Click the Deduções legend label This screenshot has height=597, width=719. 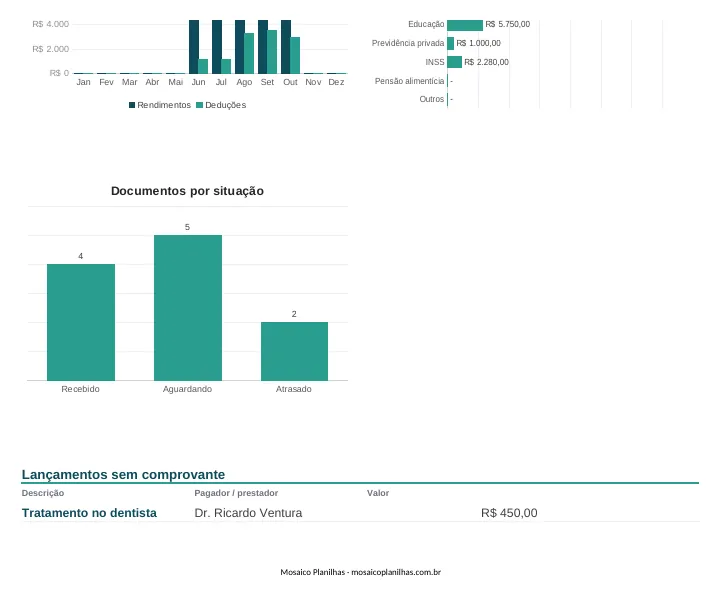(x=226, y=105)
